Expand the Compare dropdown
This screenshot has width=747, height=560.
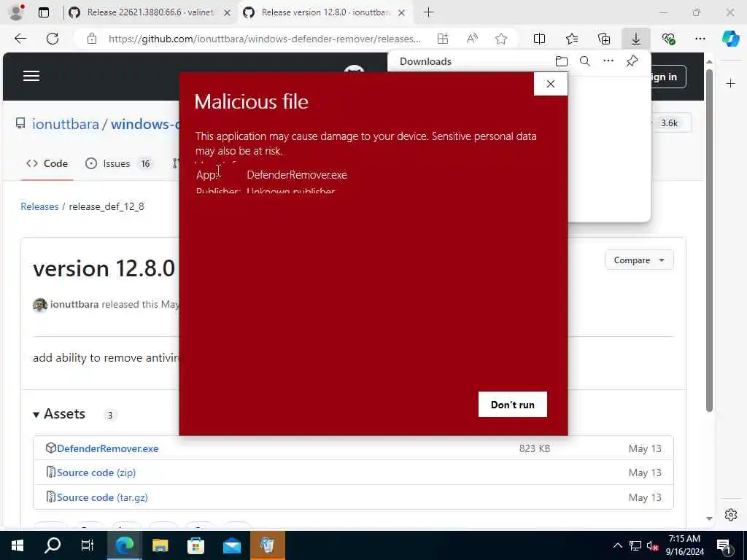[x=639, y=260]
